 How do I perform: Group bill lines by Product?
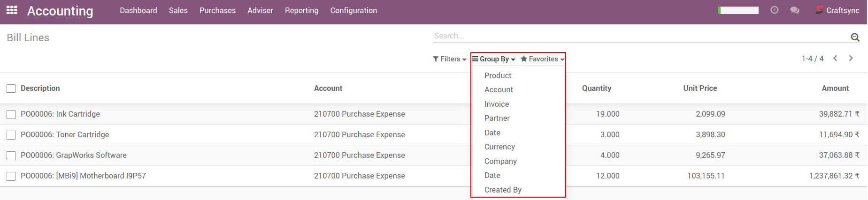coord(498,75)
